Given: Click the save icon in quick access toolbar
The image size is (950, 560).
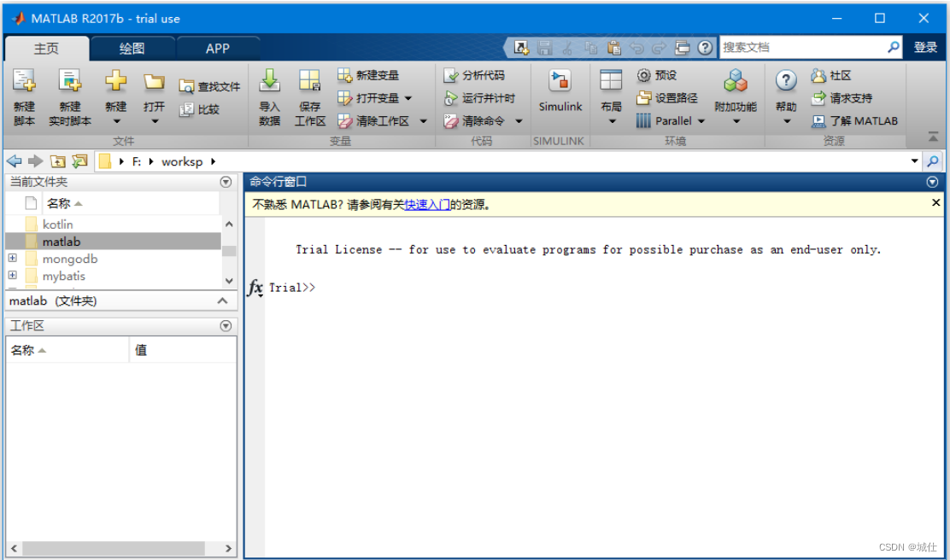Looking at the screenshot, I should click(544, 47).
